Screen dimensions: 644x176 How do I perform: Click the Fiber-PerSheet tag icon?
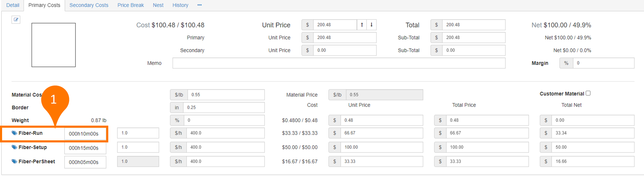pos(14,161)
